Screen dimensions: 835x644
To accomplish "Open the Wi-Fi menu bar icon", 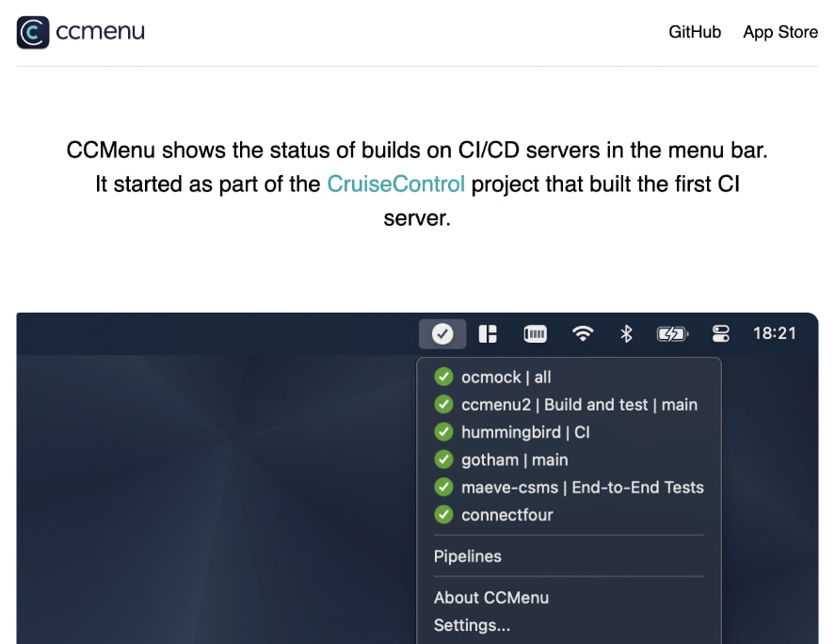I will click(582, 333).
